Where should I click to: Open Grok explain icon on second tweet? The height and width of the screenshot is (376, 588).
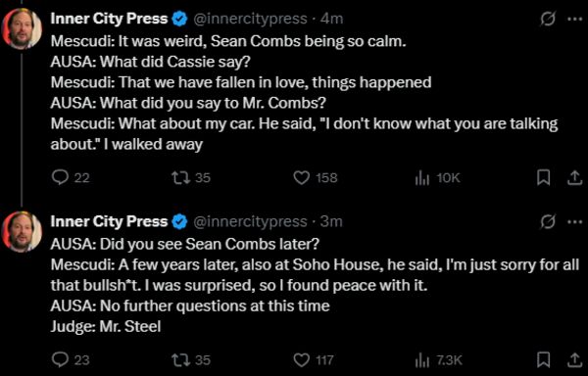pos(548,221)
